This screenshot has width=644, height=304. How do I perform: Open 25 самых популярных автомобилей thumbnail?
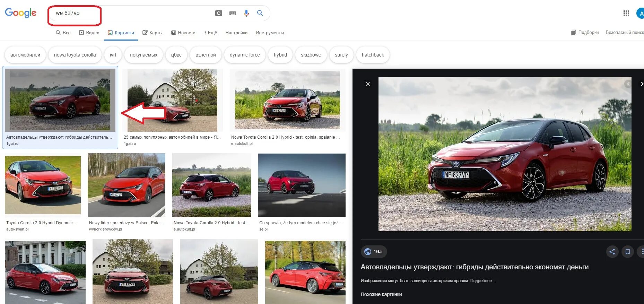pyautogui.click(x=172, y=100)
